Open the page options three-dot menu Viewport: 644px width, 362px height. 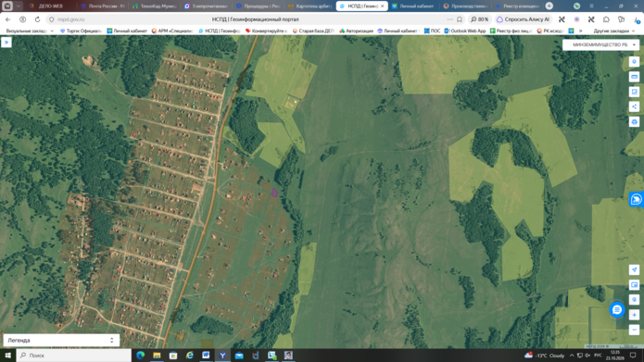pyautogui.click(x=450, y=19)
